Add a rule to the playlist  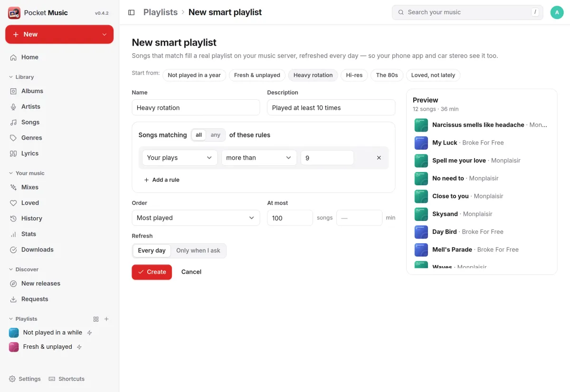[x=161, y=180]
